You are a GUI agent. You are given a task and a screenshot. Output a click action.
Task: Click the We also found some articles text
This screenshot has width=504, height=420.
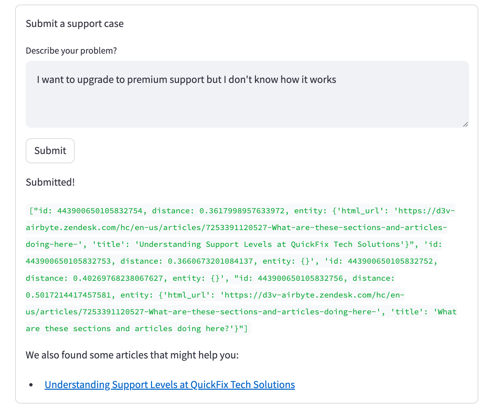pyautogui.click(x=132, y=355)
